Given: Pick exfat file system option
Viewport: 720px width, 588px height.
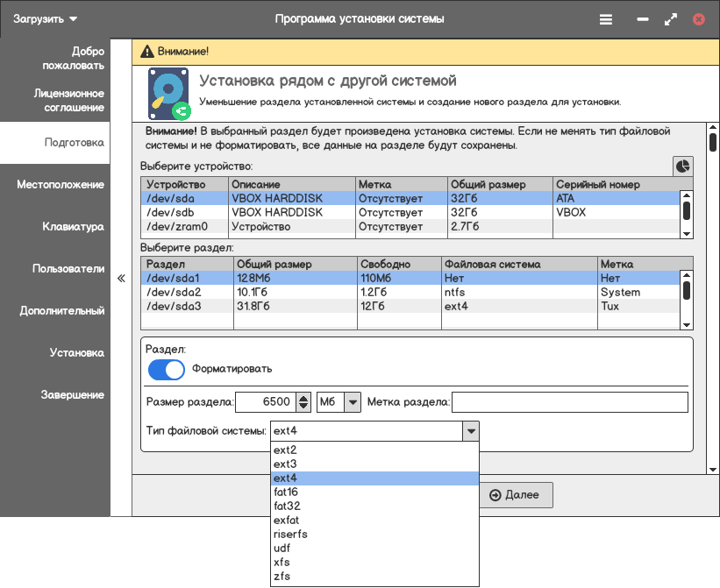Looking at the screenshot, I should point(287,520).
